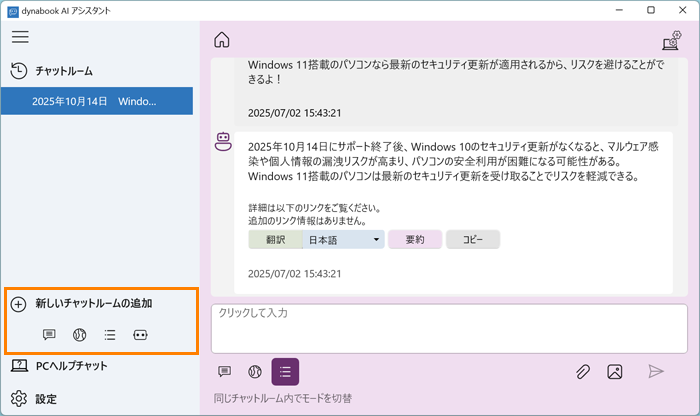Maximize the dynabook AI window

651,10
